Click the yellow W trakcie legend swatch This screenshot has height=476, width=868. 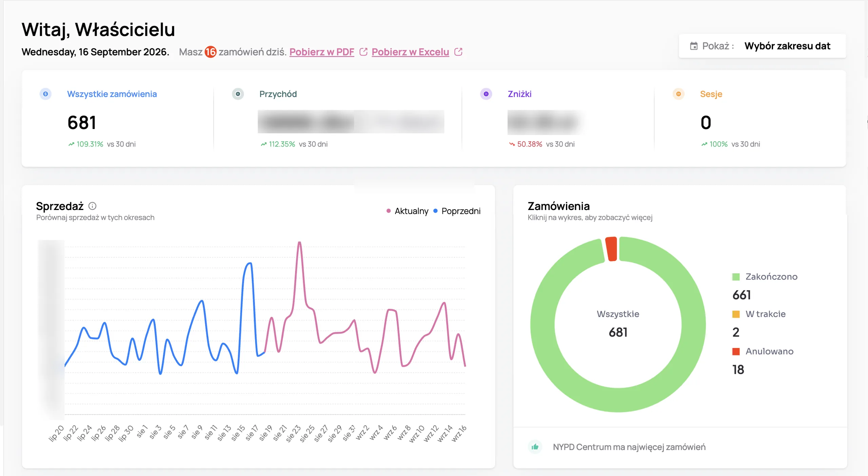pyautogui.click(x=736, y=314)
